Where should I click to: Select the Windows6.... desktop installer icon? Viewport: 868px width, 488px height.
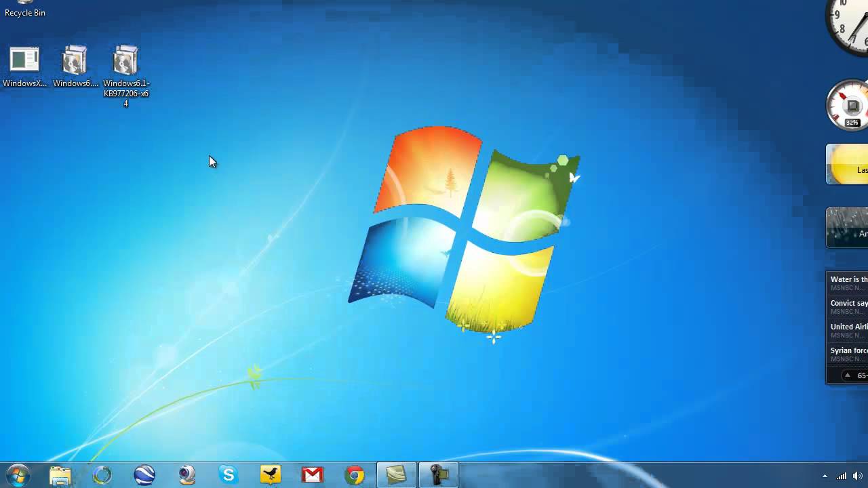[75, 67]
